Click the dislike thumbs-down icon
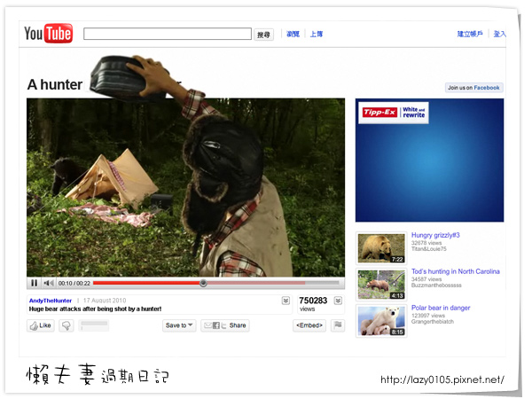The image size is (532, 399). pos(66,325)
